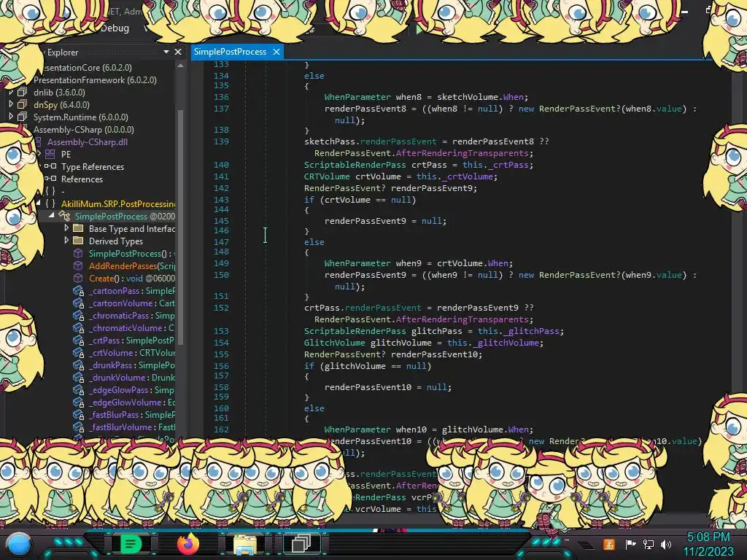Click the AkilliMum namespace braces icon
This screenshot has height=560, width=747.
pyautogui.click(x=50, y=203)
